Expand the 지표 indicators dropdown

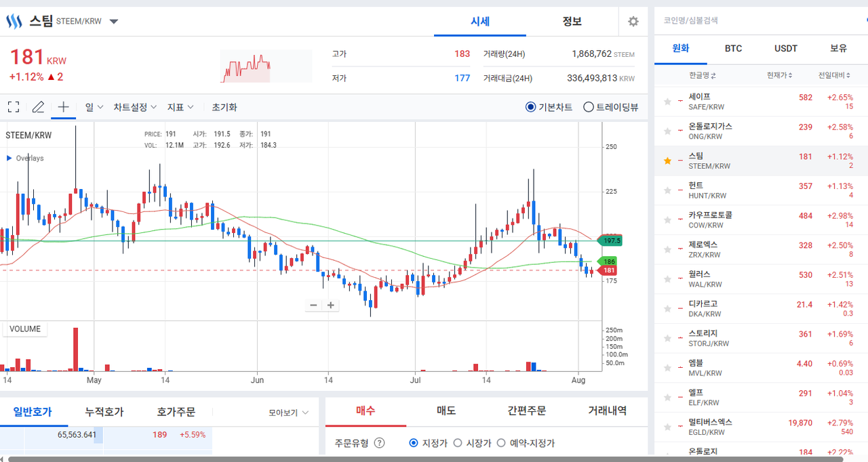tap(180, 107)
